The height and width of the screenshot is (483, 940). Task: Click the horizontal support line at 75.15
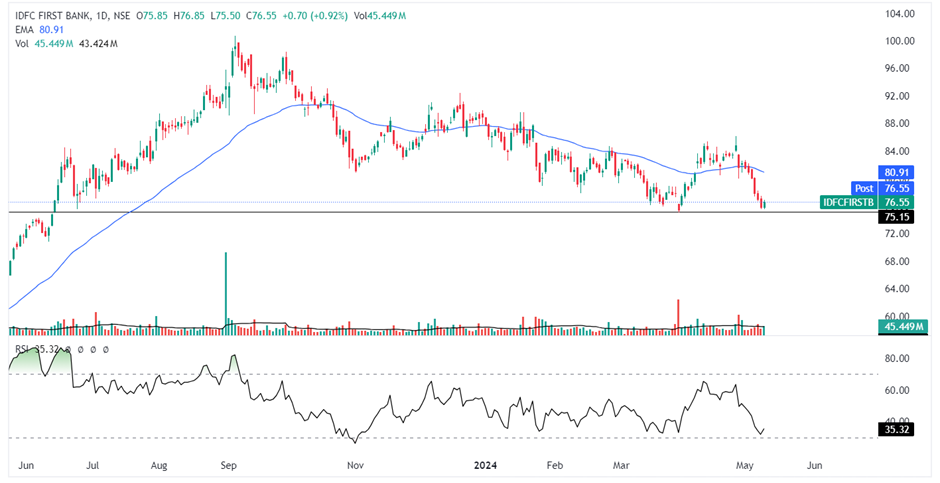click(400, 213)
